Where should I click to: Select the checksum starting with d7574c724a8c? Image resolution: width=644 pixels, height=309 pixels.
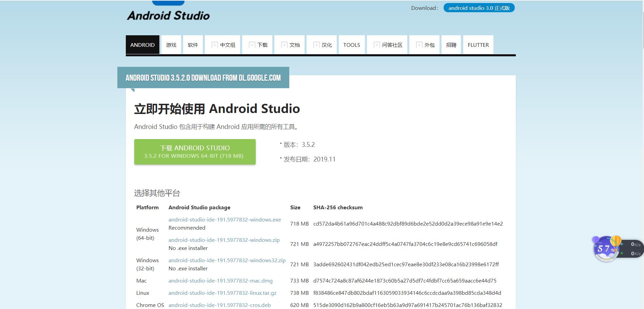(x=405, y=281)
